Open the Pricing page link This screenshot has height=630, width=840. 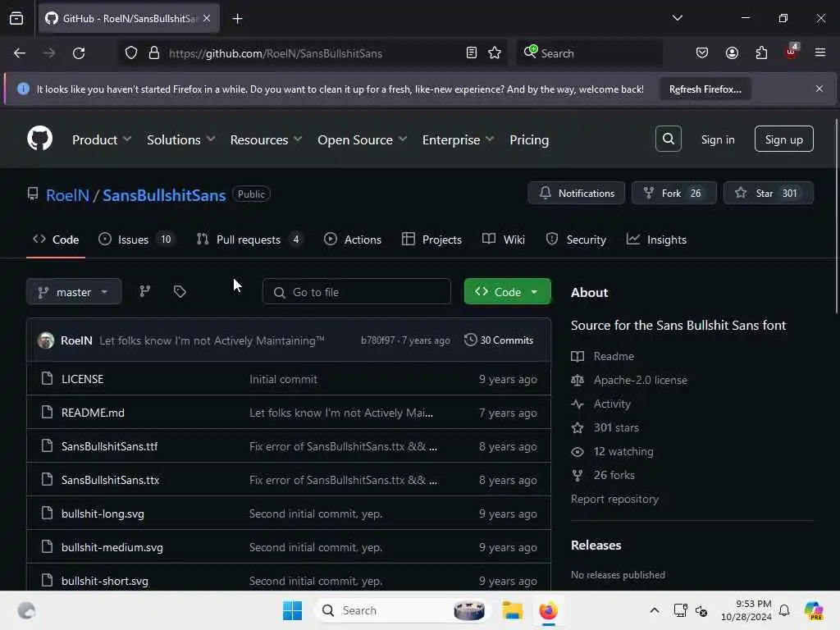[529, 139]
